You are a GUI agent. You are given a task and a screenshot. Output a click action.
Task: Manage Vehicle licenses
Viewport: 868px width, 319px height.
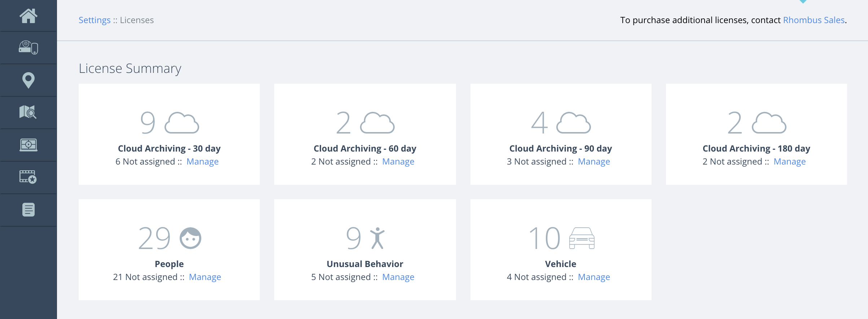594,277
